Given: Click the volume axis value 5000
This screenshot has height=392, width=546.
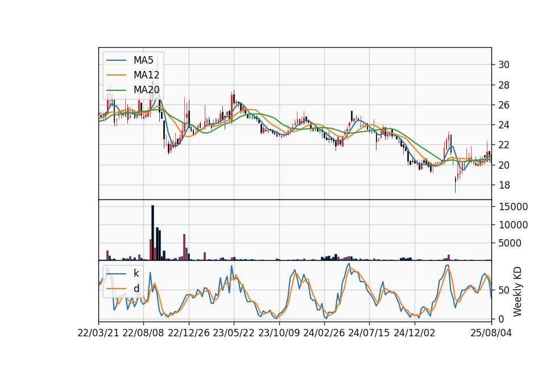Looking at the screenshot, I should 510,243.
